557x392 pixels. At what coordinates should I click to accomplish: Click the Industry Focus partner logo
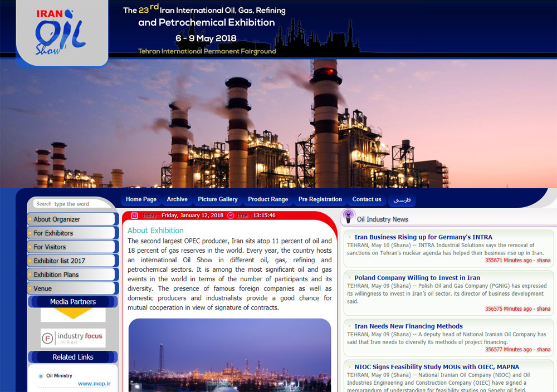coord(73,337)
